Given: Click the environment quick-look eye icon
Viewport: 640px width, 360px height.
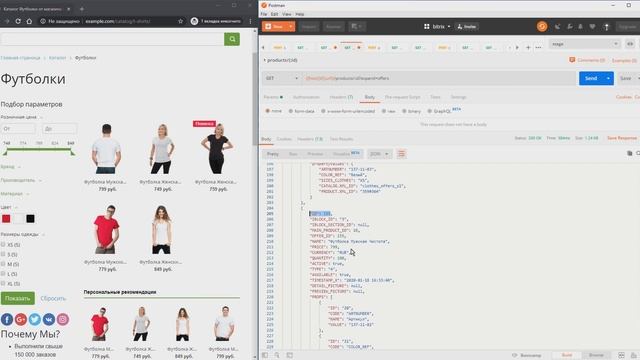Looking at the screenshot, I should point(630,44).
